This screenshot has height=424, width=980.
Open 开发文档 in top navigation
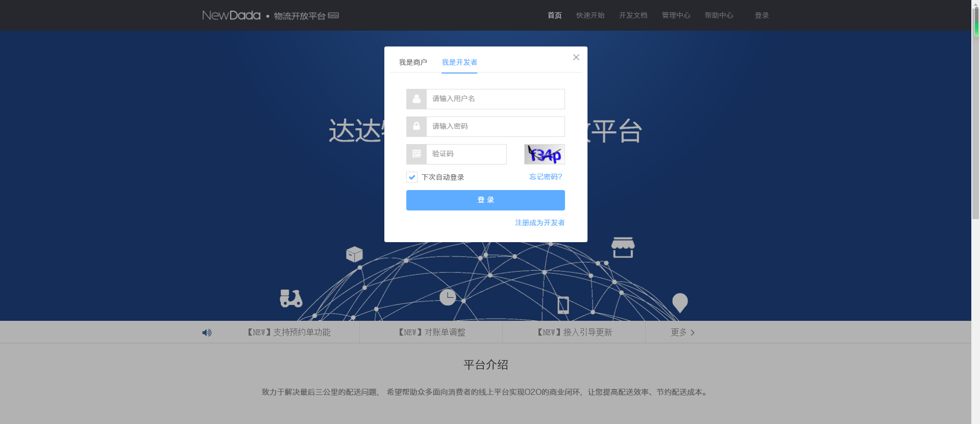click(x=633, y=15)
